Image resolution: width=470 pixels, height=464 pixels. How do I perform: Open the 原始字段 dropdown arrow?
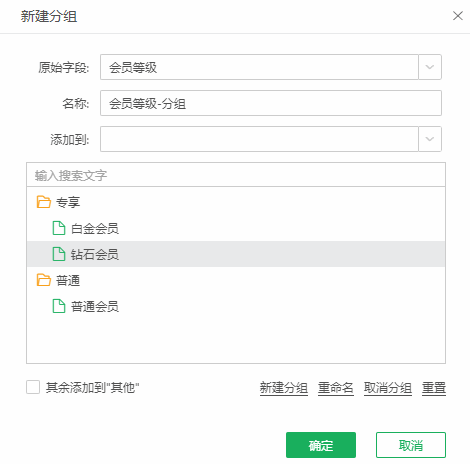[x=430, y=67]
